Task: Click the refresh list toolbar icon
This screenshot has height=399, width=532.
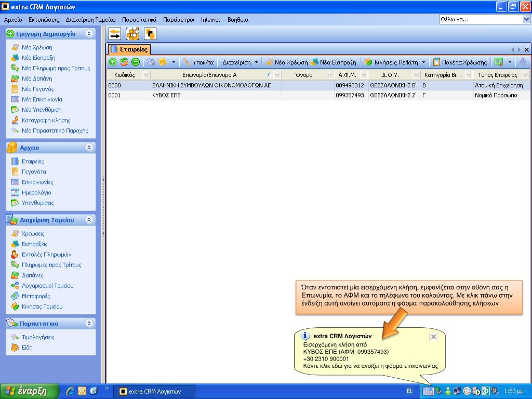Action: (124, 62)
